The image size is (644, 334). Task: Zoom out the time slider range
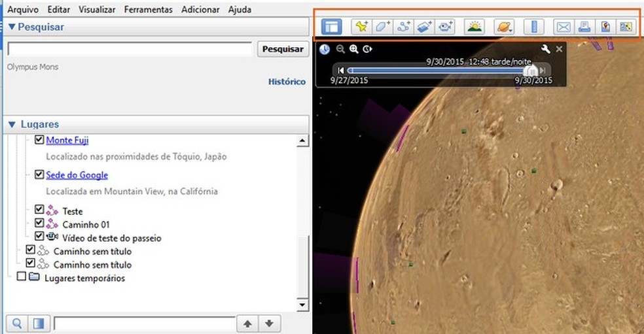340,49
